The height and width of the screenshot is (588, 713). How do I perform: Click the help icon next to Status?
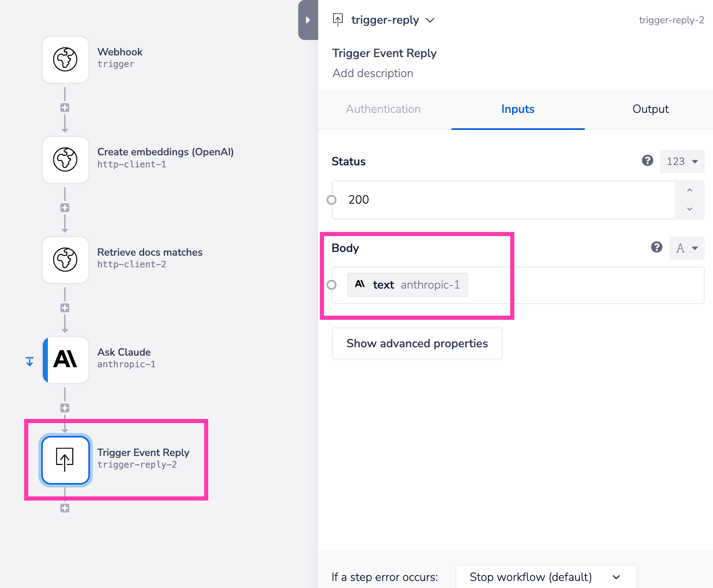pos(647,161)
